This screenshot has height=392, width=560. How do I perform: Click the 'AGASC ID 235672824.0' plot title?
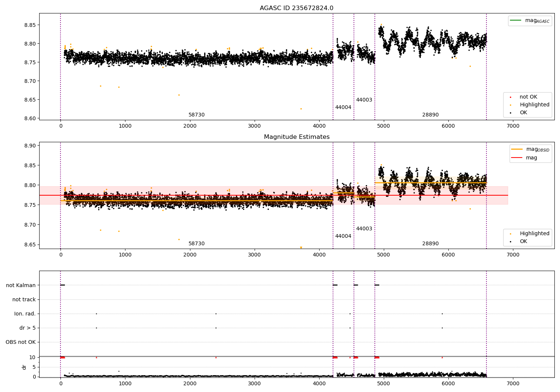tap(296, 8)
